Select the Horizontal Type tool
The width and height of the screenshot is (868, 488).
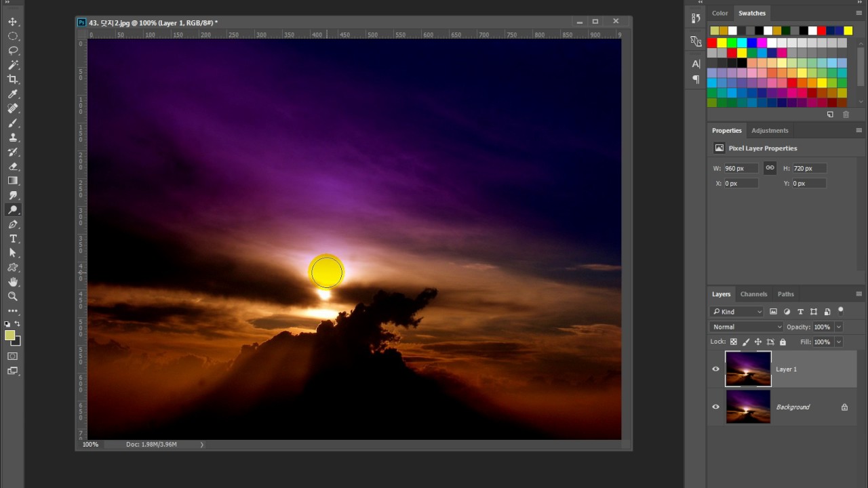(13, 239)
